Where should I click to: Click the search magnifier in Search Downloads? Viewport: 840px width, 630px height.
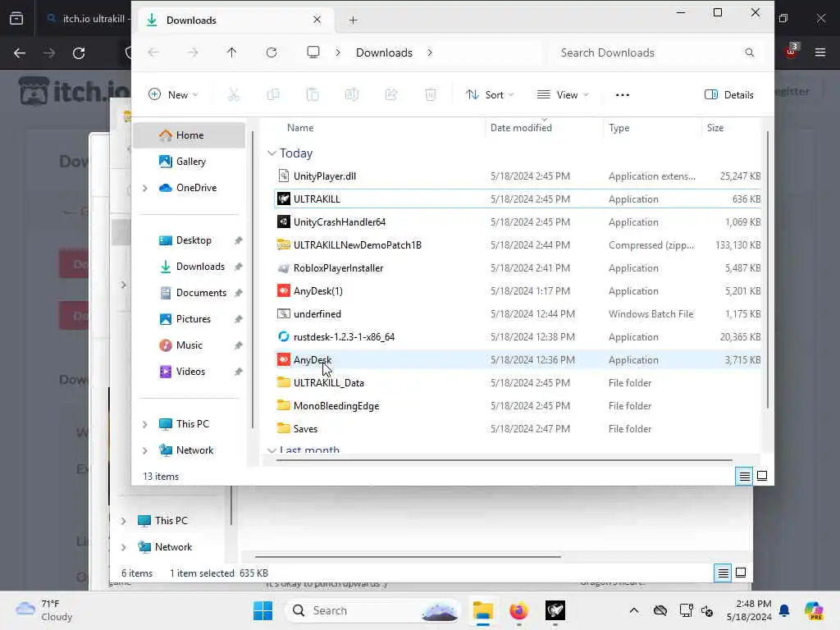click(750, 52)
